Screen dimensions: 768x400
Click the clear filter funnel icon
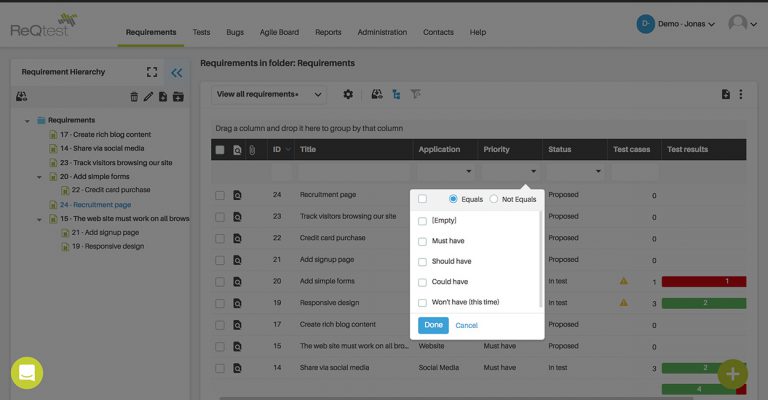pyautogui.click(x=415, y=94)
